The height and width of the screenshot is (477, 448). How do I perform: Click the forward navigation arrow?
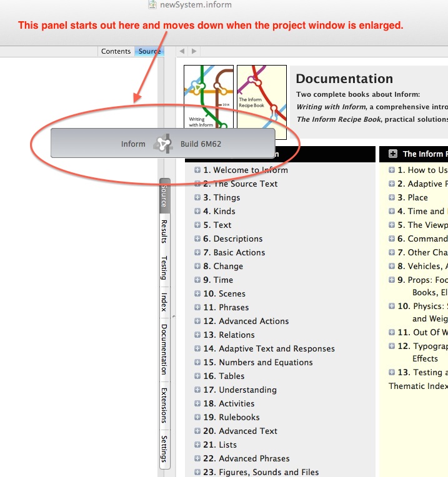click(194, 51)
